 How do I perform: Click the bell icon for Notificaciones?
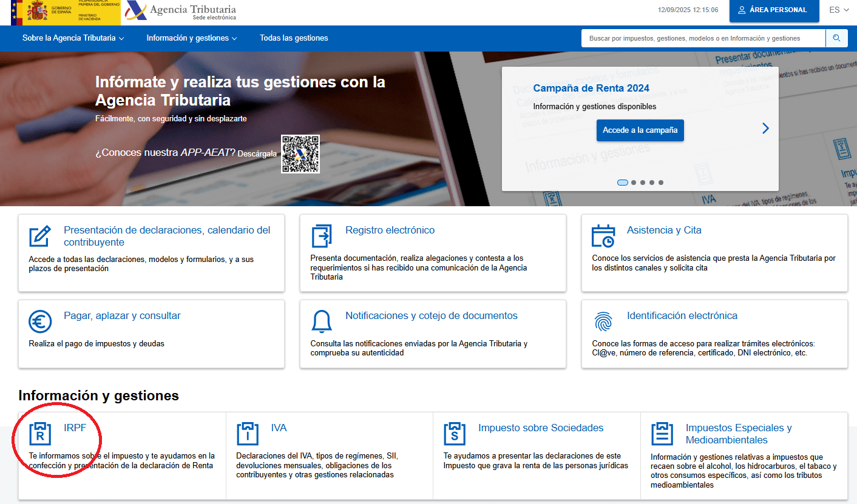(322, 321)
